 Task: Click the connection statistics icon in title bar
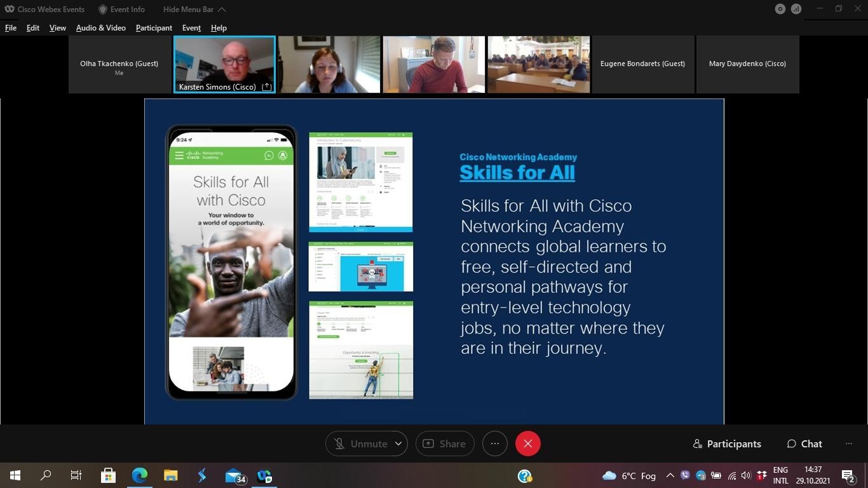coord(796,9)
